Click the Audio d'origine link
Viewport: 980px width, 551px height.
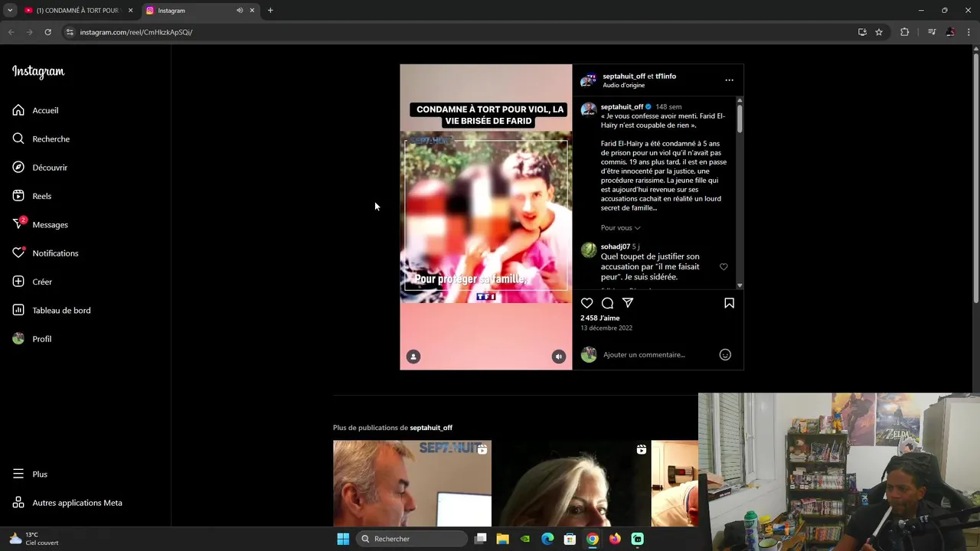(623, 85)
